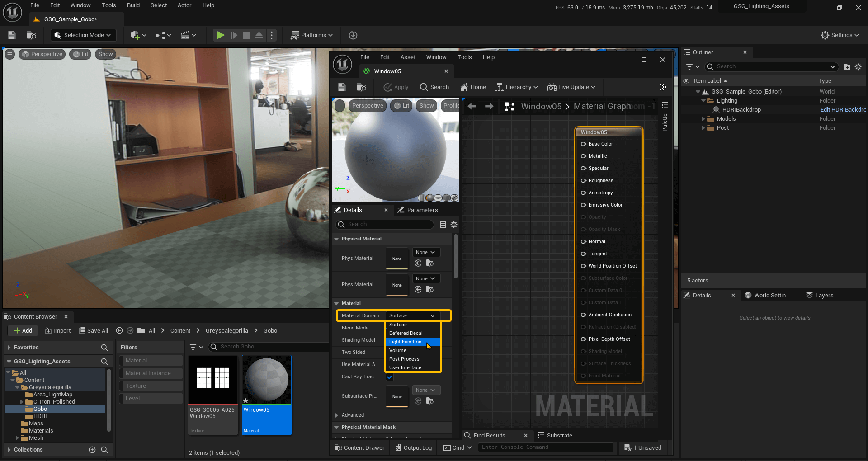The height and width of the screenshot is (461, 868).
Task: Browse to asset icon in Material Editor toolbar
Action: click(361, 87)
